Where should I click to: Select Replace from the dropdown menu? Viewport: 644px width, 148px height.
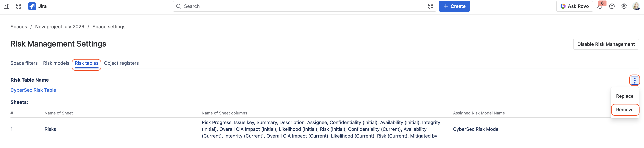[x=625, y=96]
